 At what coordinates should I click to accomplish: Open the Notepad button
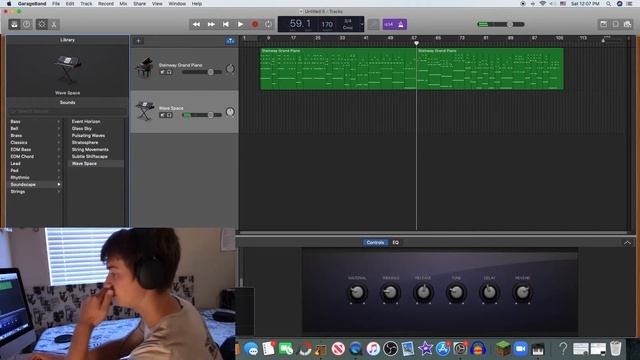[603, 24]
